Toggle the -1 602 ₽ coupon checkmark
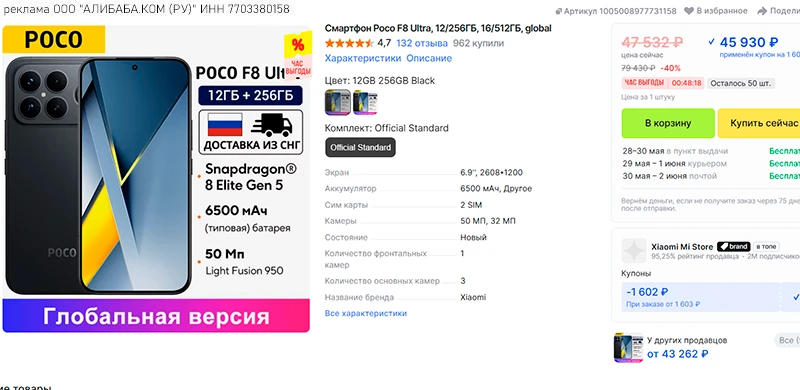 (x=796, y=297)
